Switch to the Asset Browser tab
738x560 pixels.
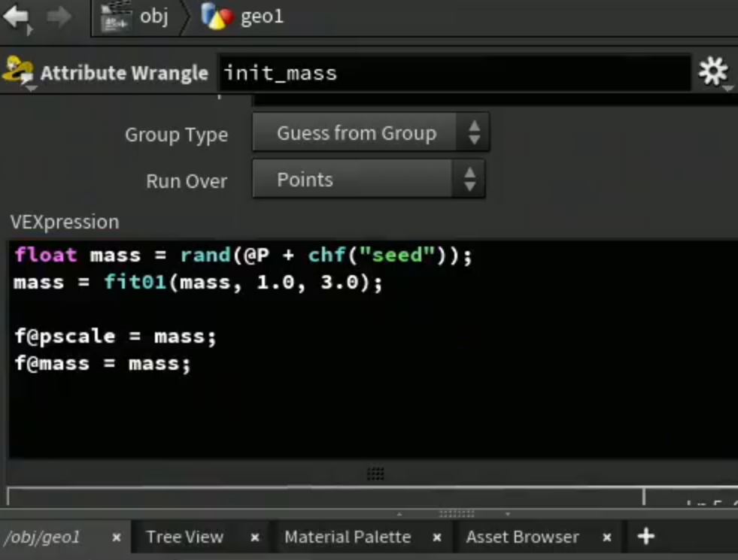click(x=522, y=537)
